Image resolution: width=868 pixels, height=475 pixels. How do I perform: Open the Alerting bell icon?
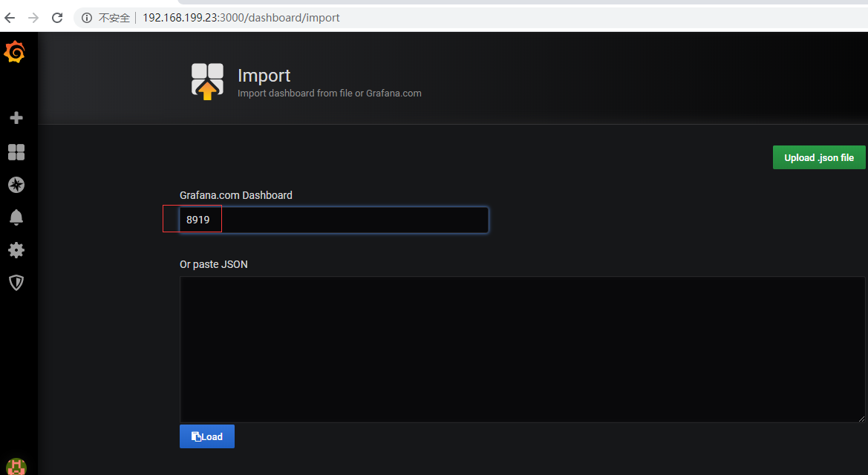tap(16, 217)
